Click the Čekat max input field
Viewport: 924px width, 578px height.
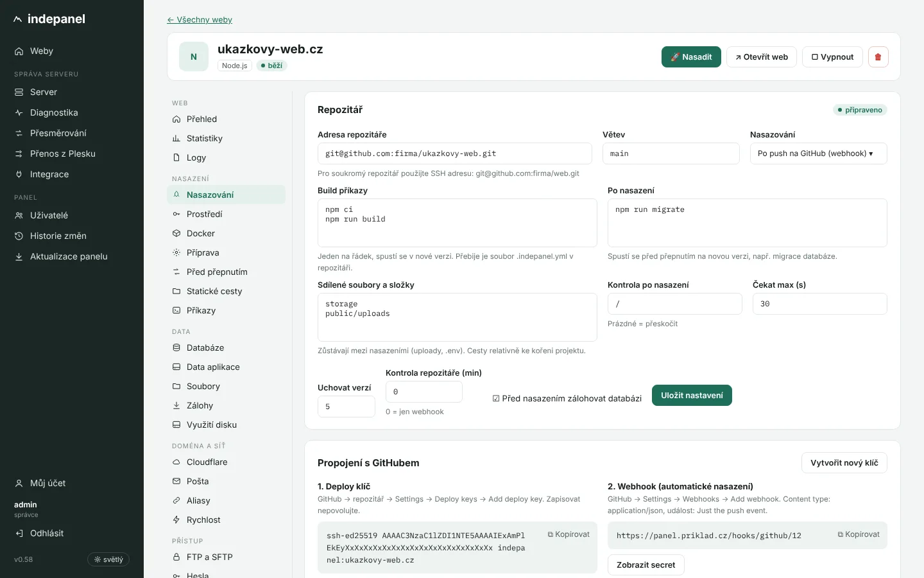point(820,304)
